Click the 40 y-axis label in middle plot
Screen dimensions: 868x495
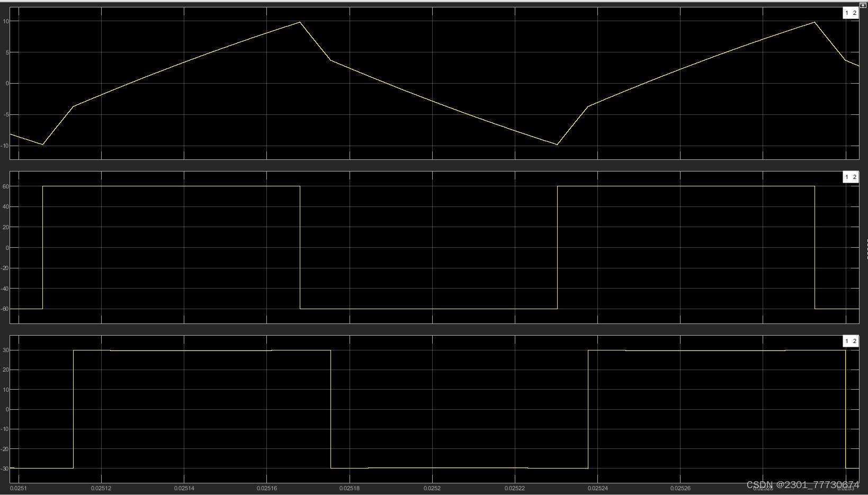pos(6,207)
